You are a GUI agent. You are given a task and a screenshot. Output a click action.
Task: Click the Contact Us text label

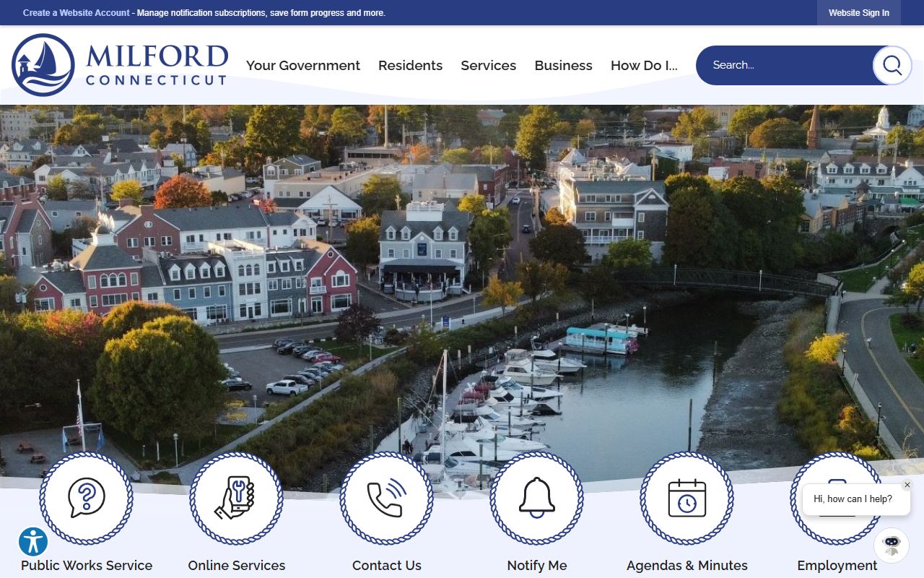(x=387, y=566)
